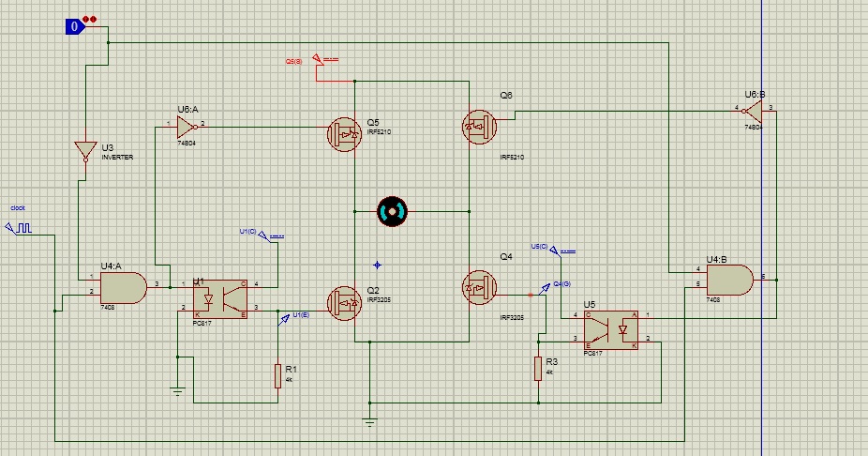This screenshot has width=868, height=456.
Task: Click the 7408 label under U4:A
Action: point(108,307)
